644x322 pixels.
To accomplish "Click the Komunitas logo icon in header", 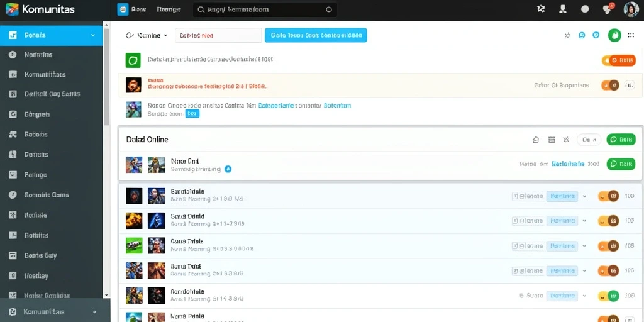I will (12, 9).
